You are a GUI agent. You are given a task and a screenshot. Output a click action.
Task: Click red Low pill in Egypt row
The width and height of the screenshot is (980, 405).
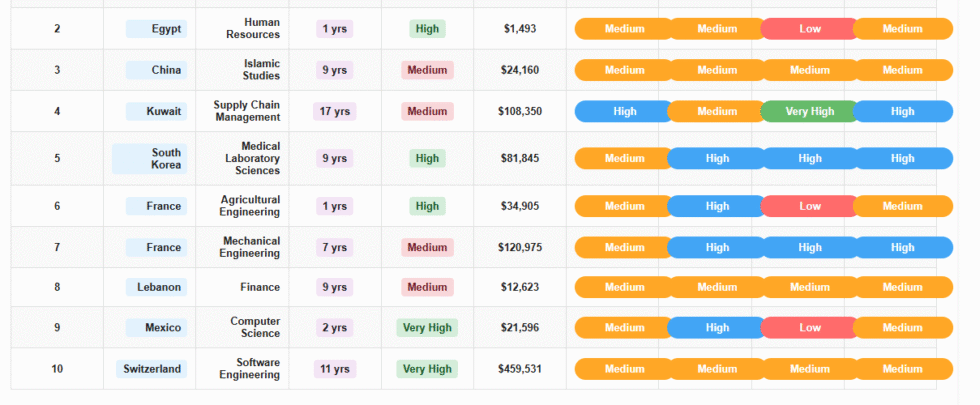(x=809, y=29)
